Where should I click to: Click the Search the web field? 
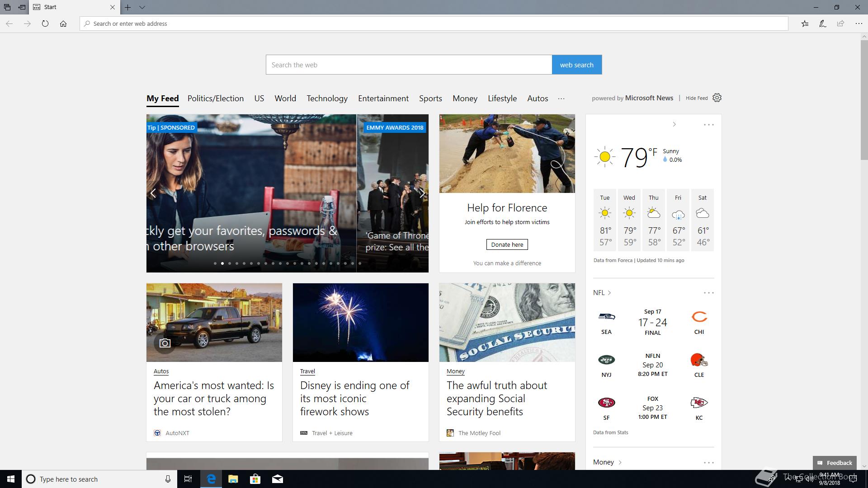(409, 65)
